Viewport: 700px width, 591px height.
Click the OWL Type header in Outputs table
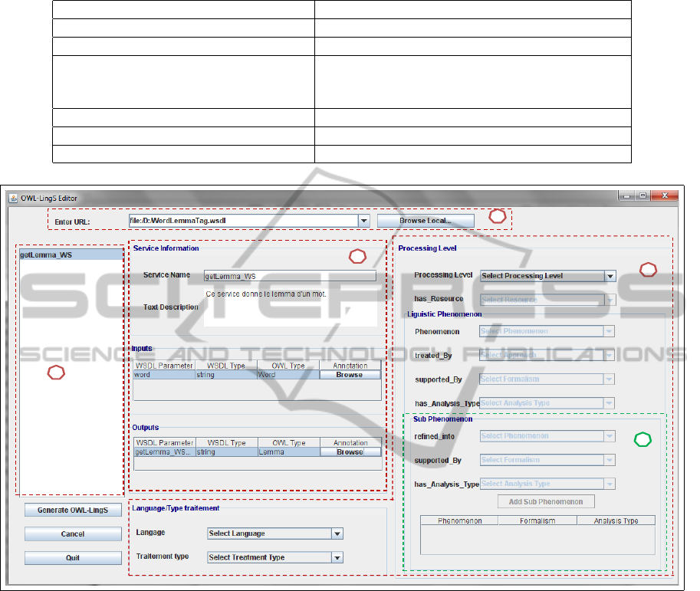[x=288, y=443]
